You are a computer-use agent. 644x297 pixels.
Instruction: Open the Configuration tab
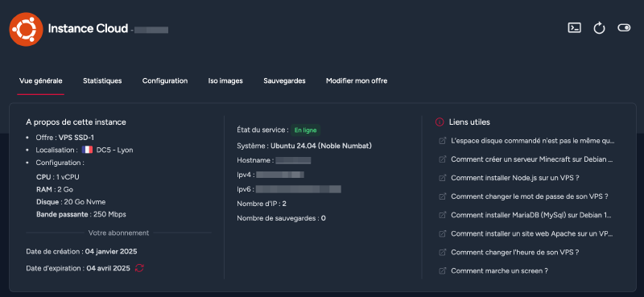coord(165,81)
